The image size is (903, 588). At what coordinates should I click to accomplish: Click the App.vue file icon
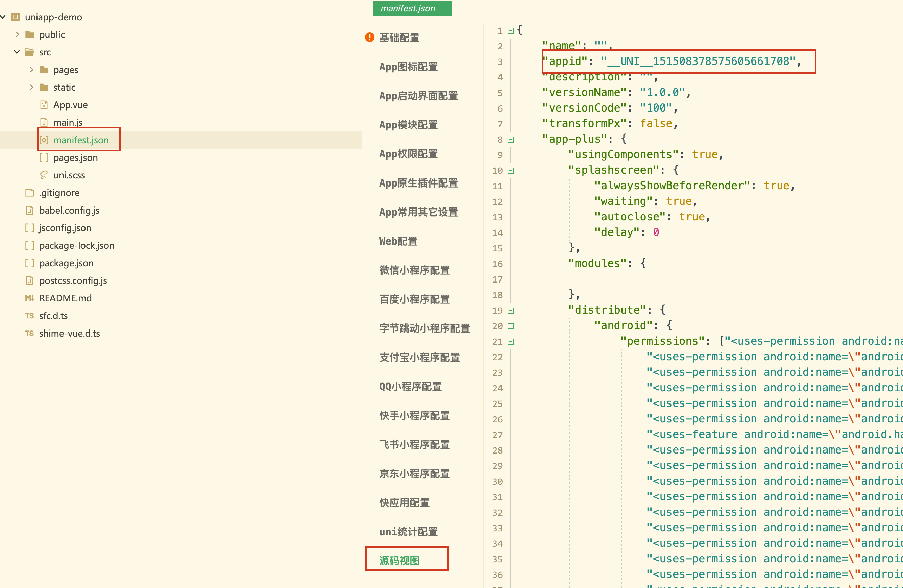pyautogui.click(x=44, y=105)
